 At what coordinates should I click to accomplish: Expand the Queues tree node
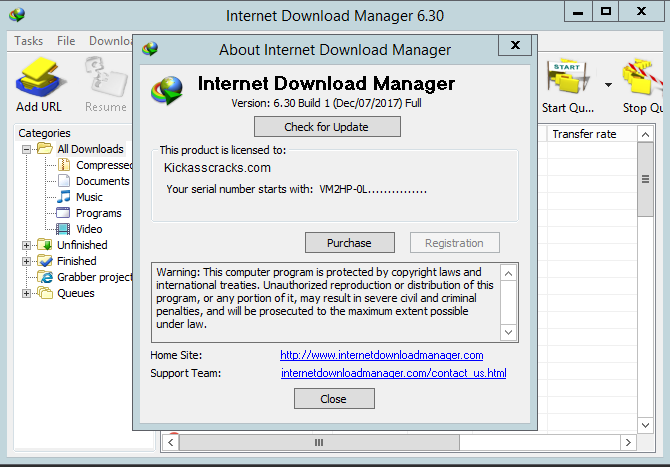click(26, 294)
